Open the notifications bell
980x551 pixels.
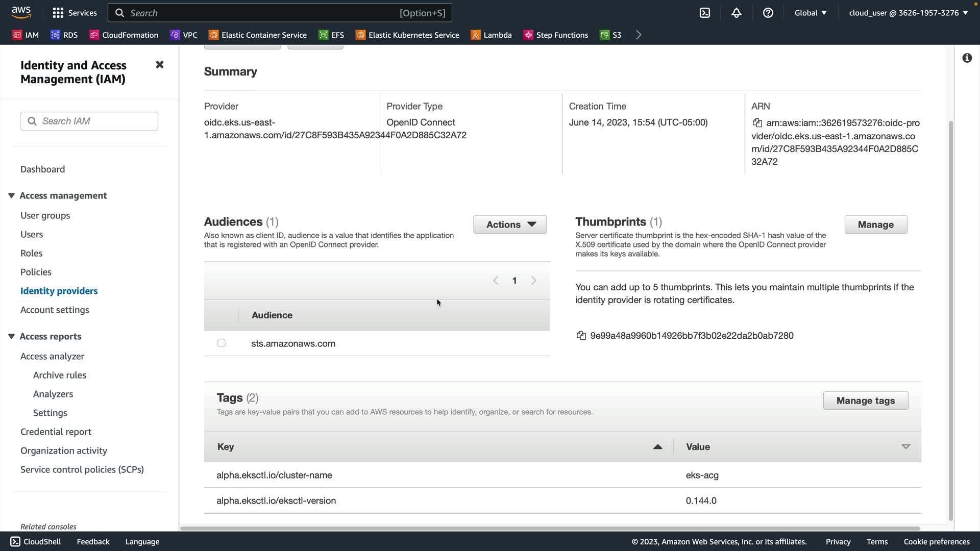point(736,13)
